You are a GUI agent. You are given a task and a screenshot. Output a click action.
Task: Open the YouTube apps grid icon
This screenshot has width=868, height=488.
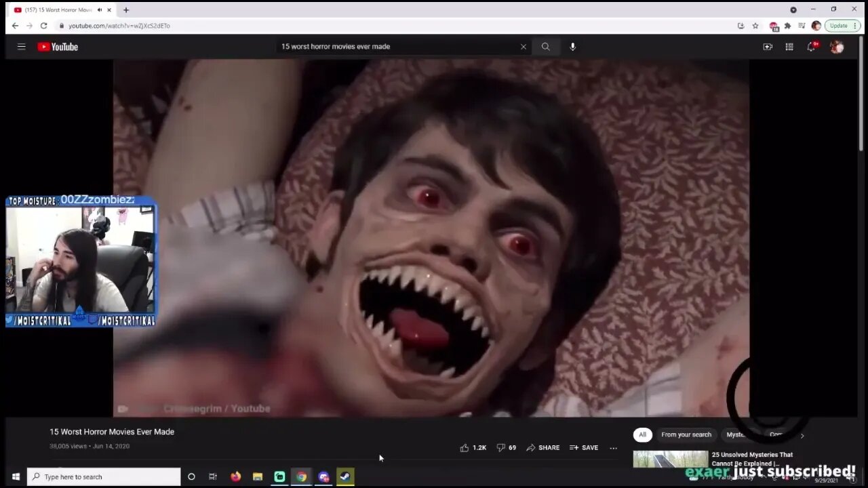(x=789, y=47)
